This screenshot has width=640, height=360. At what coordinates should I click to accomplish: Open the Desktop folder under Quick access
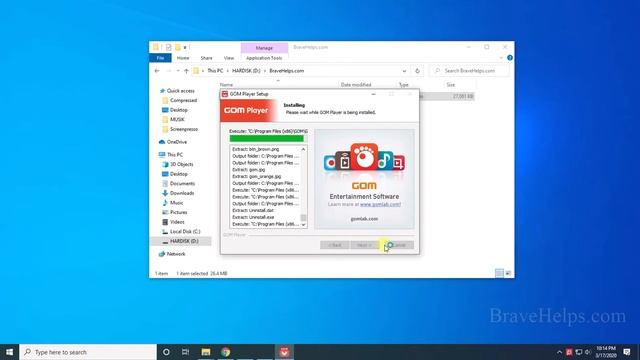tap(178, 110)
